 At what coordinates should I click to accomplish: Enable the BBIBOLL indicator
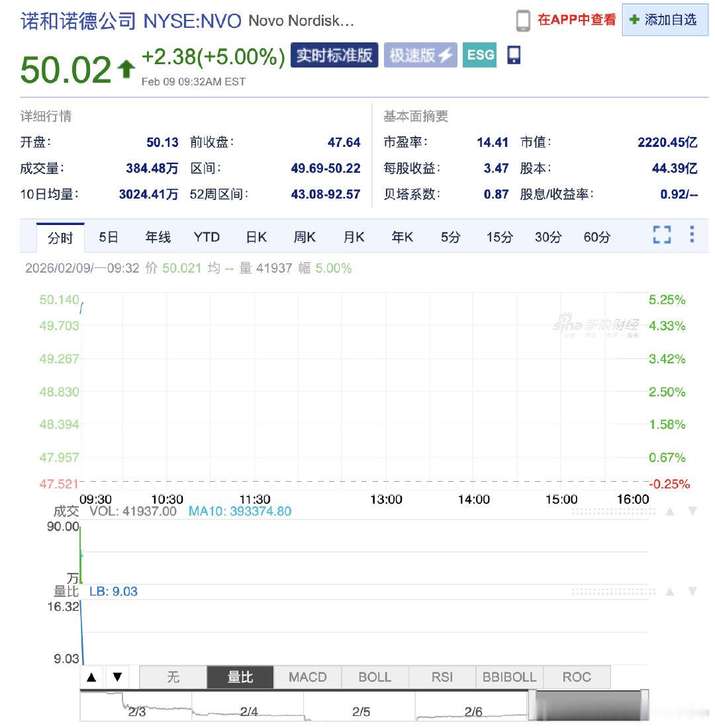pos(509,677)
